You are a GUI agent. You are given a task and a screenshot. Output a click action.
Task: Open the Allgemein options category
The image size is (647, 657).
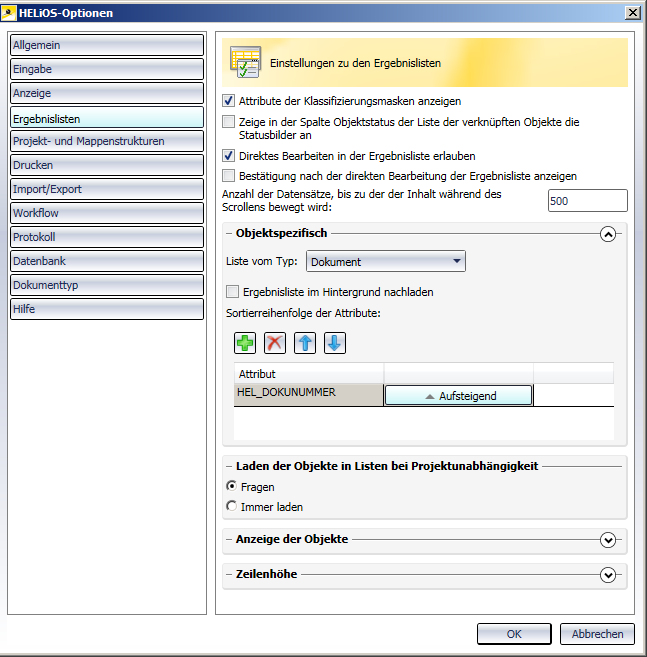pos(107,45)
